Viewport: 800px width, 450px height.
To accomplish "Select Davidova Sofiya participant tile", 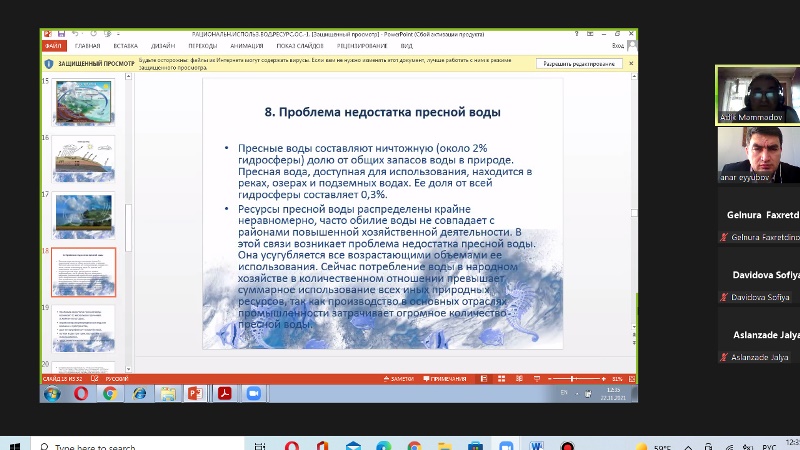I will (x=759, y=276).
